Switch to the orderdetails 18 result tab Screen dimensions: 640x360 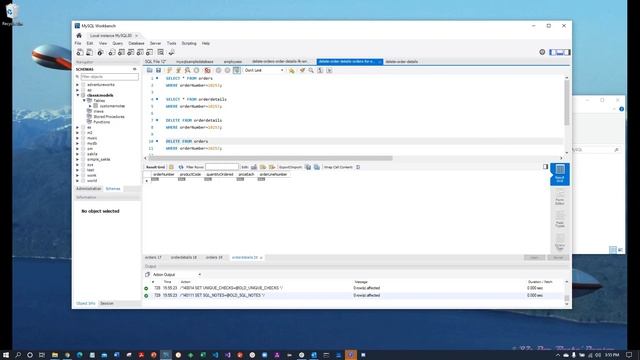pyautogui.click(x=184, y=258)
